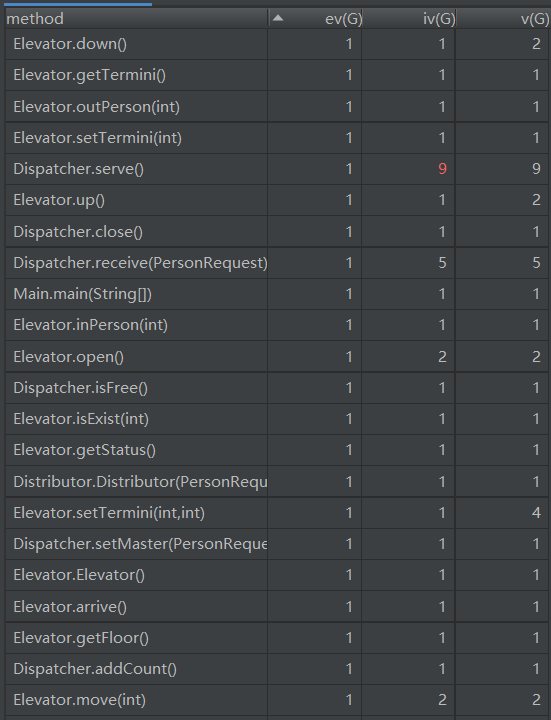Click the ascending sort arrow in header
The width and height of the screenshot is (551, 720).
278,18
